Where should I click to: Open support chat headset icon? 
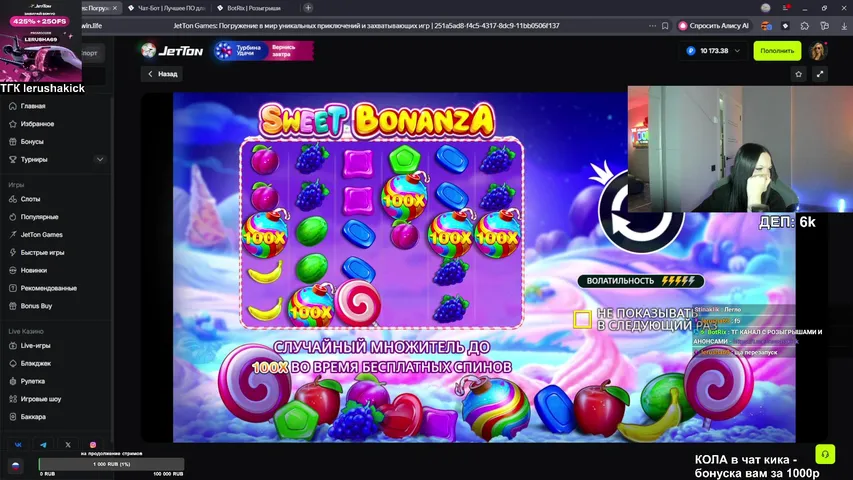click(825, 454)
